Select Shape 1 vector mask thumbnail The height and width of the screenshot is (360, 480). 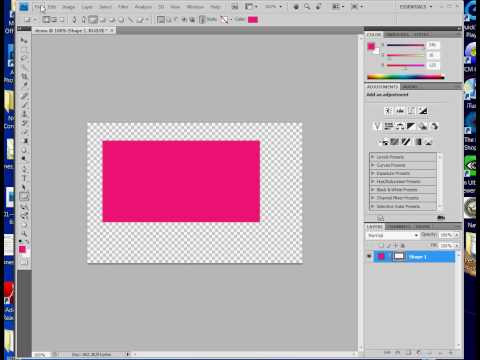399,256
